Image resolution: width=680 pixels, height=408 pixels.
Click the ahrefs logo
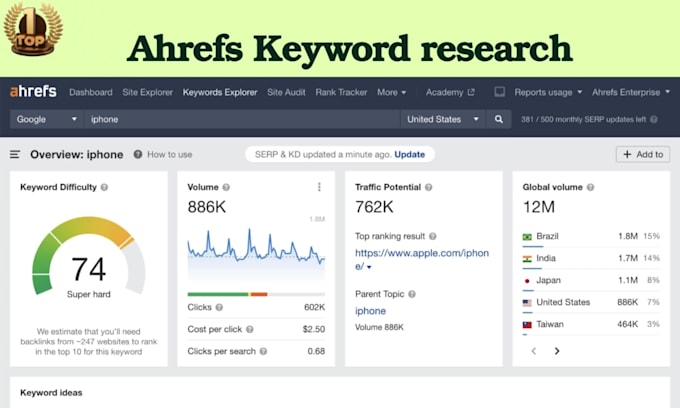click(33, 91)
